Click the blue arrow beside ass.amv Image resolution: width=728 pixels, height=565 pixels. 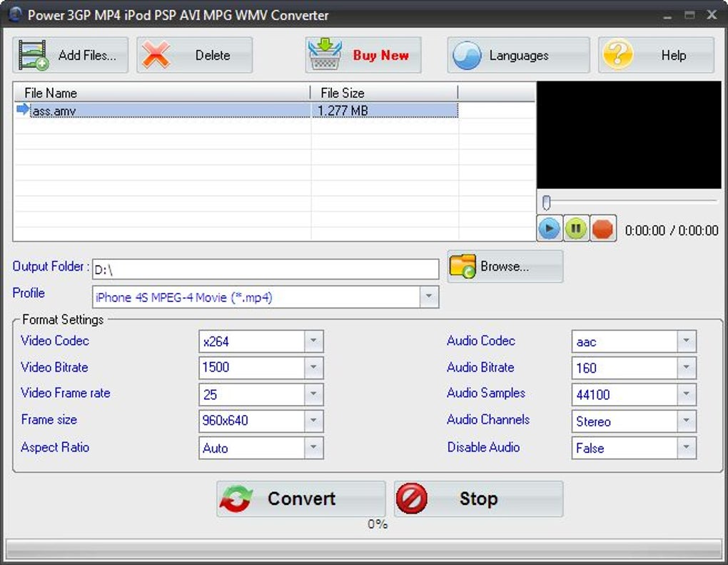tap(22, 110)
